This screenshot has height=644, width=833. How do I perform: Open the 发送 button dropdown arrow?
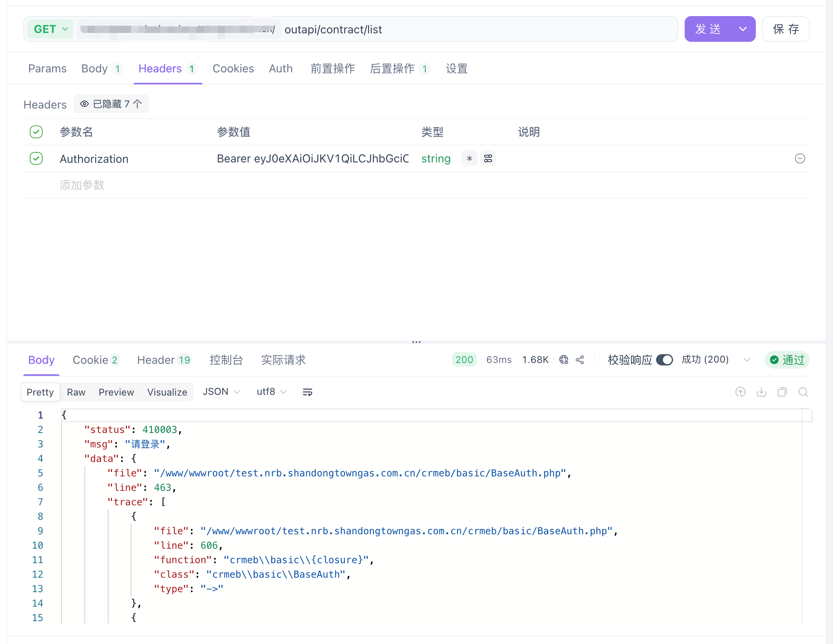(743, 29)
